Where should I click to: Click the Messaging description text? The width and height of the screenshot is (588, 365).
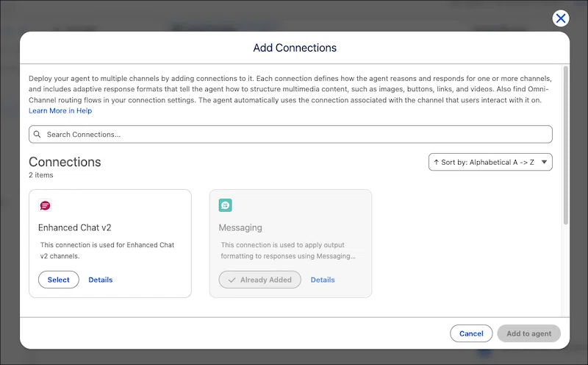point(288,250)
